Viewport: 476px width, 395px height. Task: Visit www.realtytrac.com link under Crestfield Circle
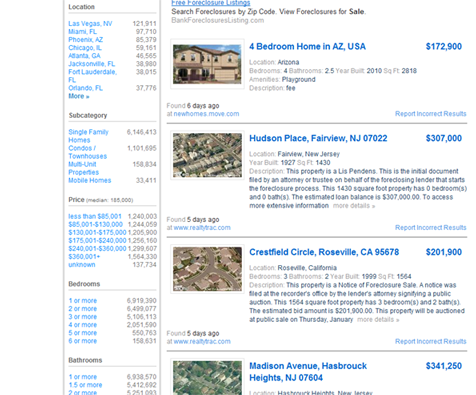pyautogui.click(x=202, y=341)
